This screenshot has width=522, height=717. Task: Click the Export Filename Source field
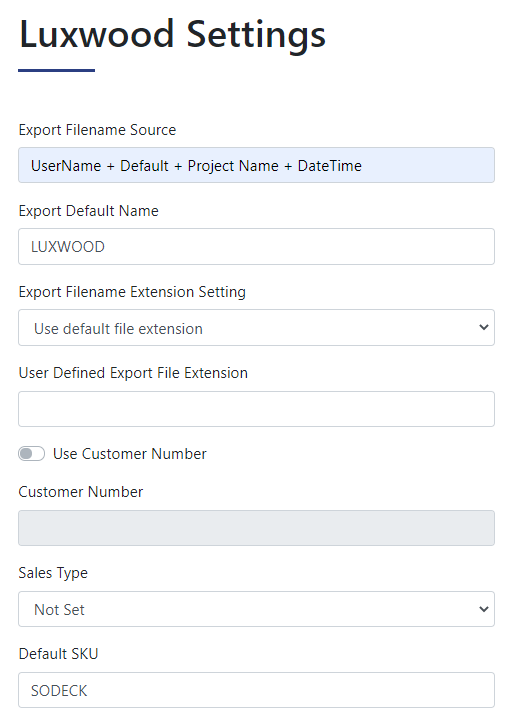(256, 165)
